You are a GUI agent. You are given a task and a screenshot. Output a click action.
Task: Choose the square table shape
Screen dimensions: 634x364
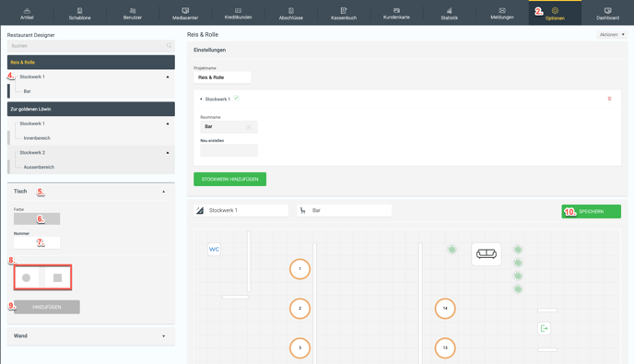57,278
